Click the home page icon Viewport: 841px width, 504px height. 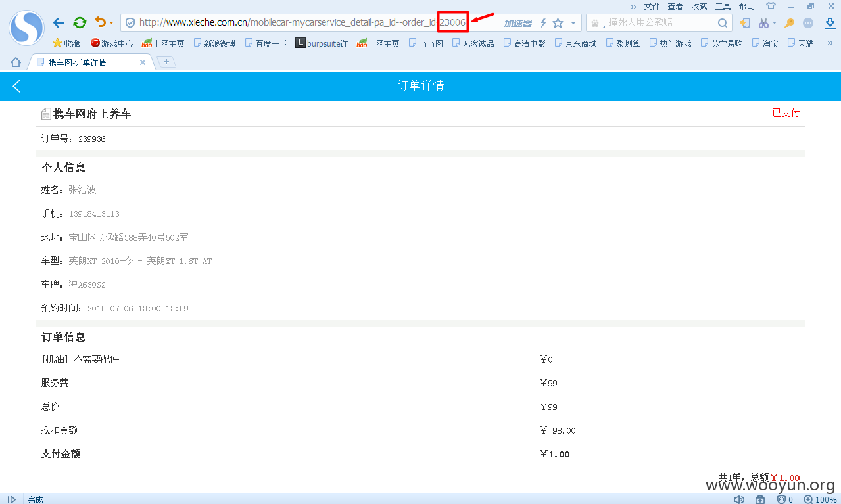coord(16,62)
